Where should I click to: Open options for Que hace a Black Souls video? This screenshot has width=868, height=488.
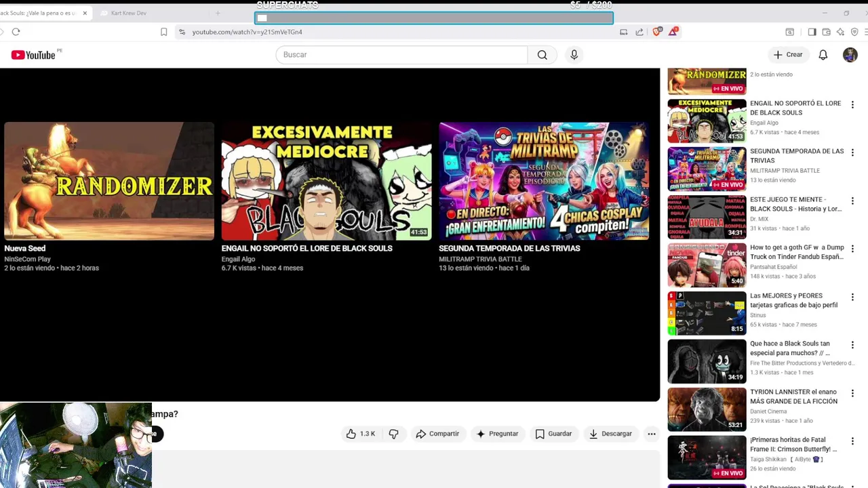coord(852,346)
